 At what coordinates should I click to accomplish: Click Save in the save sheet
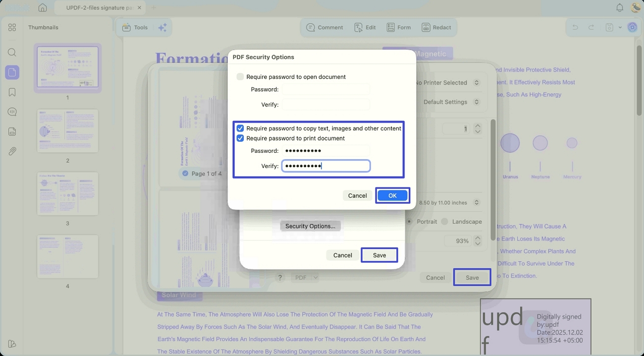(379, 255)
